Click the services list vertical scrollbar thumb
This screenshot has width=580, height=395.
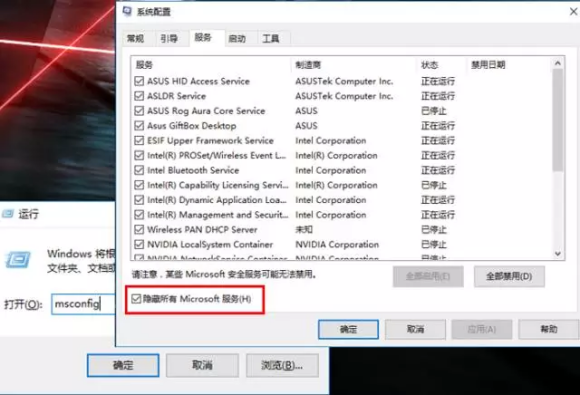pos(558,120)
